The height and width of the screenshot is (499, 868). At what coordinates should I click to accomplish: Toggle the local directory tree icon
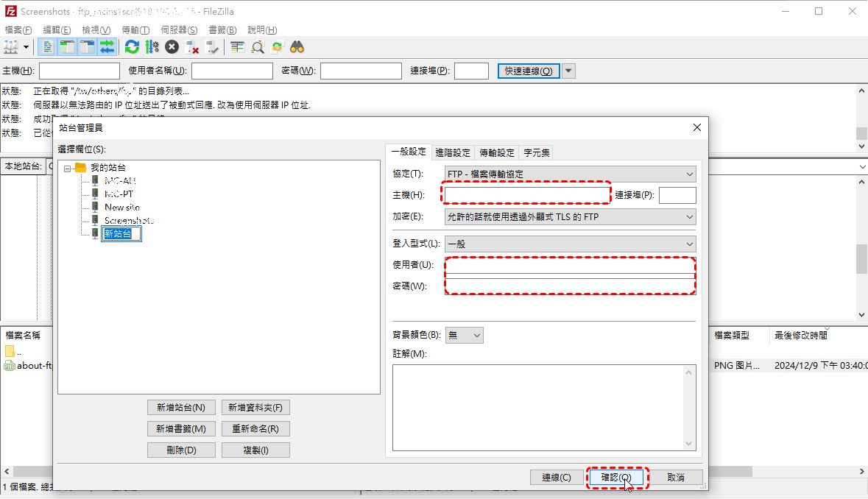coord(68,47)
